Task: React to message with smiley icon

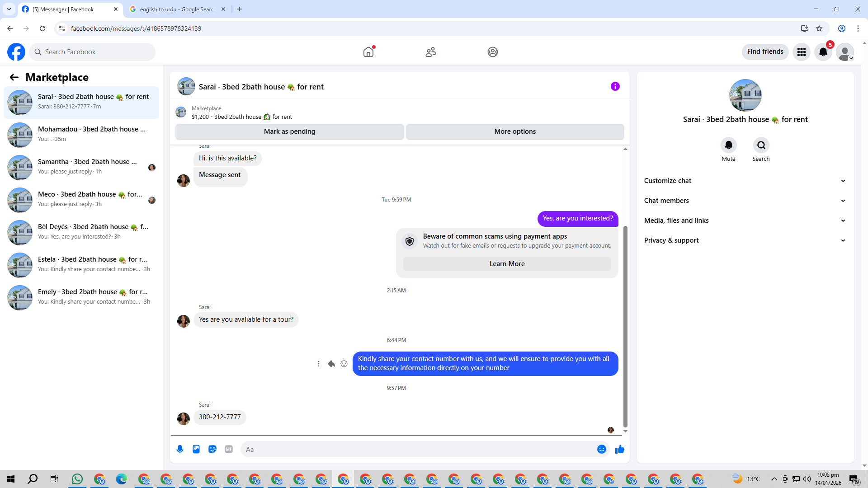Action: 344,364
